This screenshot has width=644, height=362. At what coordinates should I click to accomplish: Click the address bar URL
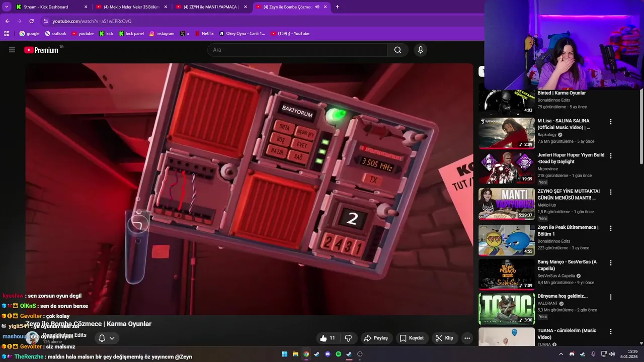92,21
